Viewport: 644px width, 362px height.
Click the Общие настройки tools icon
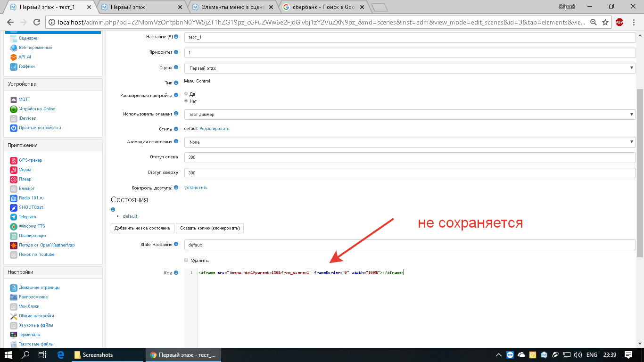(14, 316)
